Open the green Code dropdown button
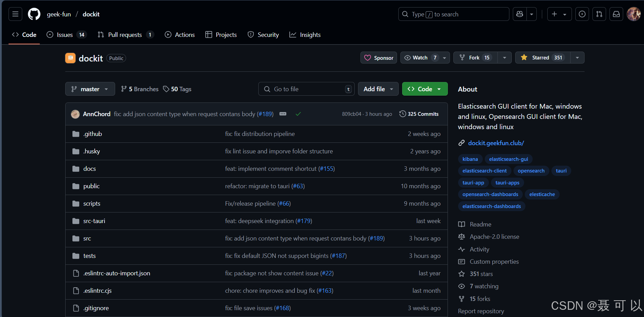The width and height of the screenshot is (644, 317). tap(425, 89)
